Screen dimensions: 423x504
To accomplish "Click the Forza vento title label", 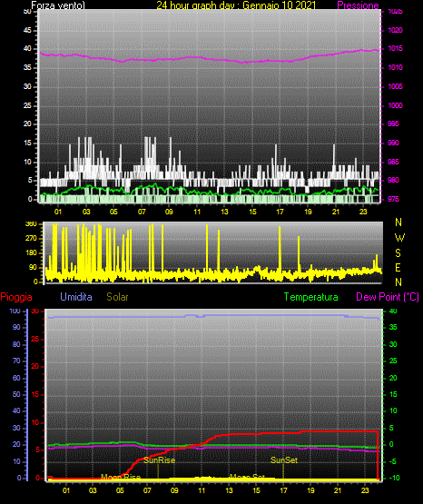I will point(58,5).
